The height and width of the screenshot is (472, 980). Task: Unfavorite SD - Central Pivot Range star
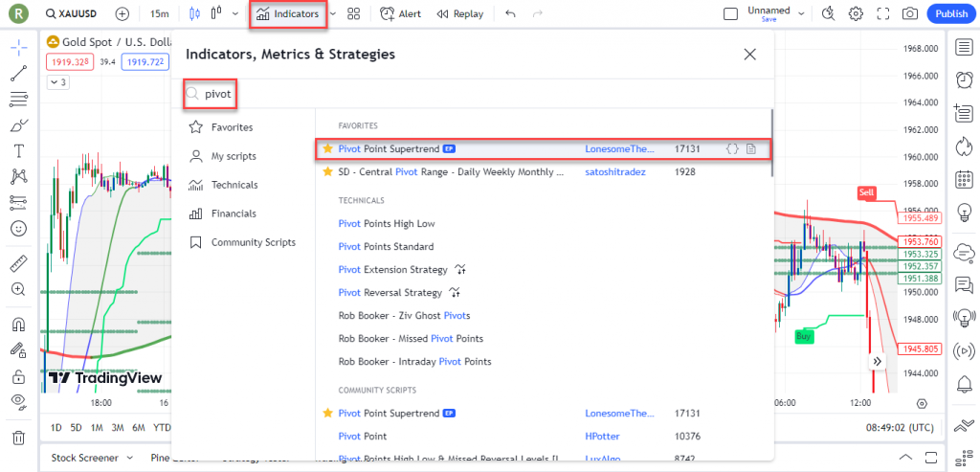(327, 171)
